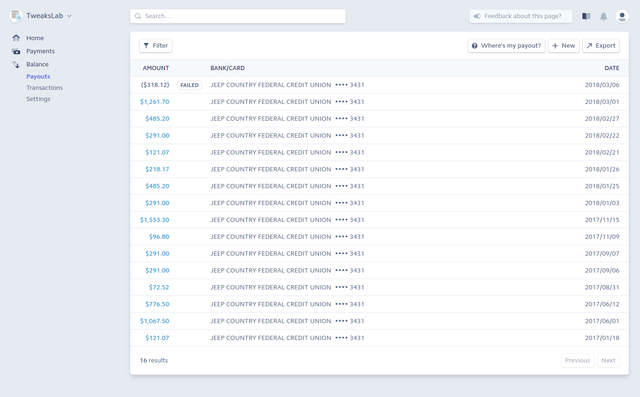Export the payouts list
Screen dimensions: 640x397
[601, 46]
